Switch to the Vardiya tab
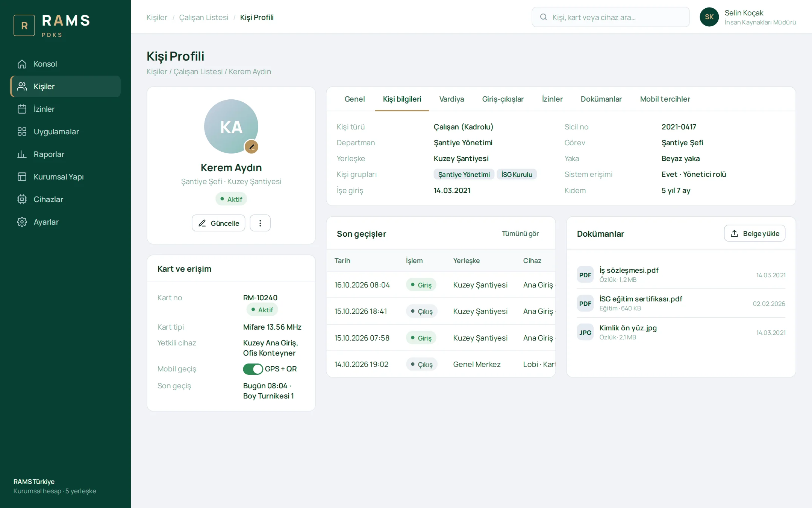Viewport: 812px width, 508px height. (451, 99)
